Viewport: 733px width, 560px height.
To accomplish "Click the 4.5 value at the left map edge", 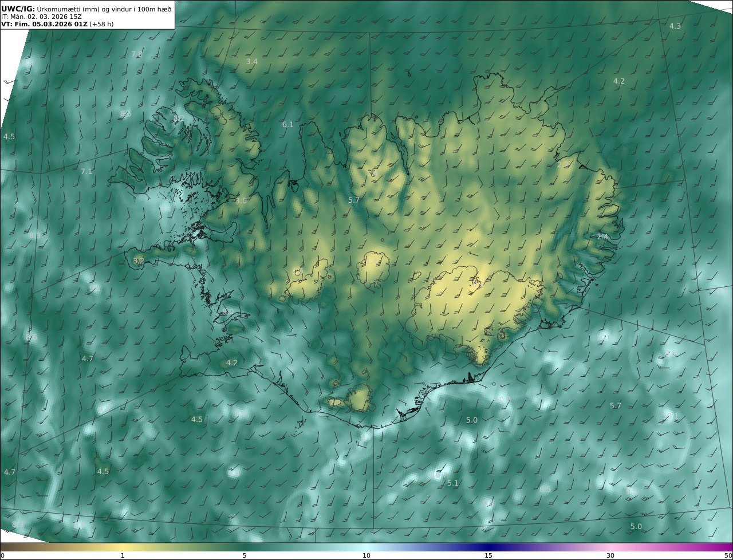I will [9, 136].
